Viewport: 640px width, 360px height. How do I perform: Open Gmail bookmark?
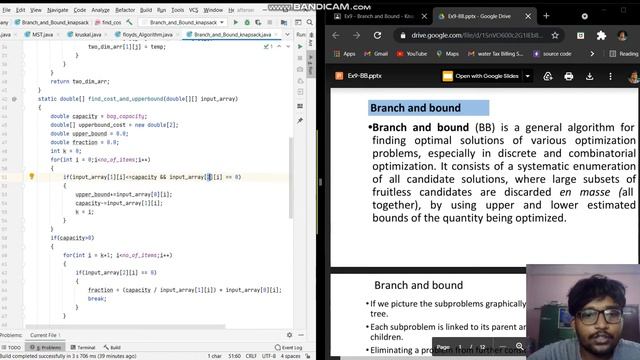(x=376, y=53)
